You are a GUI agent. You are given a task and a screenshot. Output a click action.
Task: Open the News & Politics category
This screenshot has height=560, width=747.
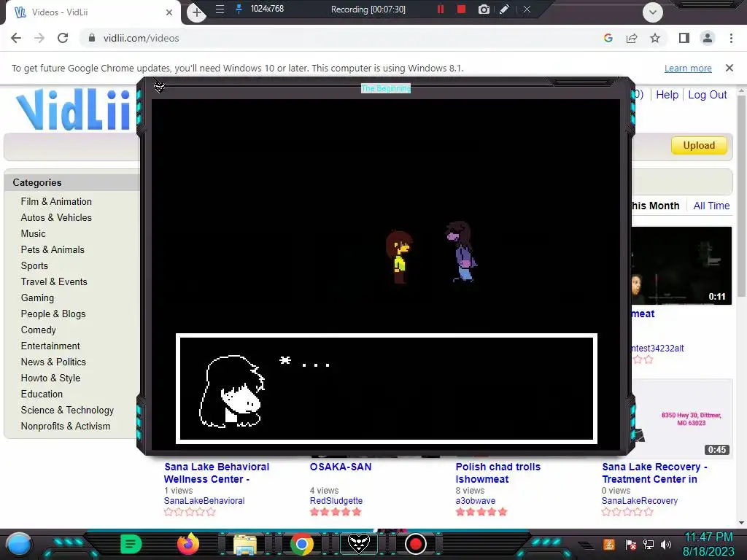click(53, 362)
